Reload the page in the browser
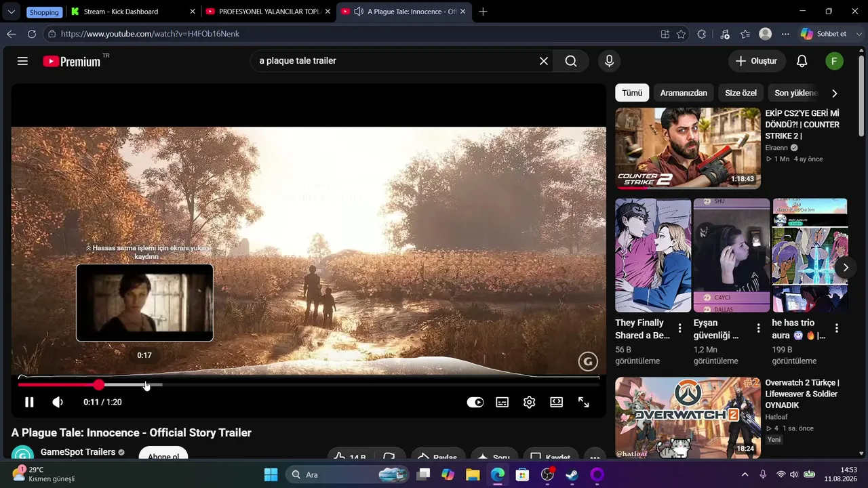This screenshot has width=868, height=488. click(32, 34)
